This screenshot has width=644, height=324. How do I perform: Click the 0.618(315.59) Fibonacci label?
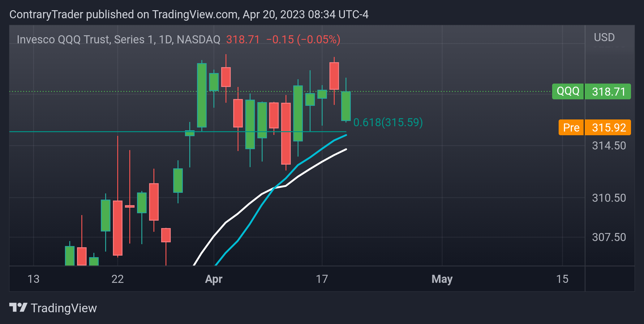point(388,123)
